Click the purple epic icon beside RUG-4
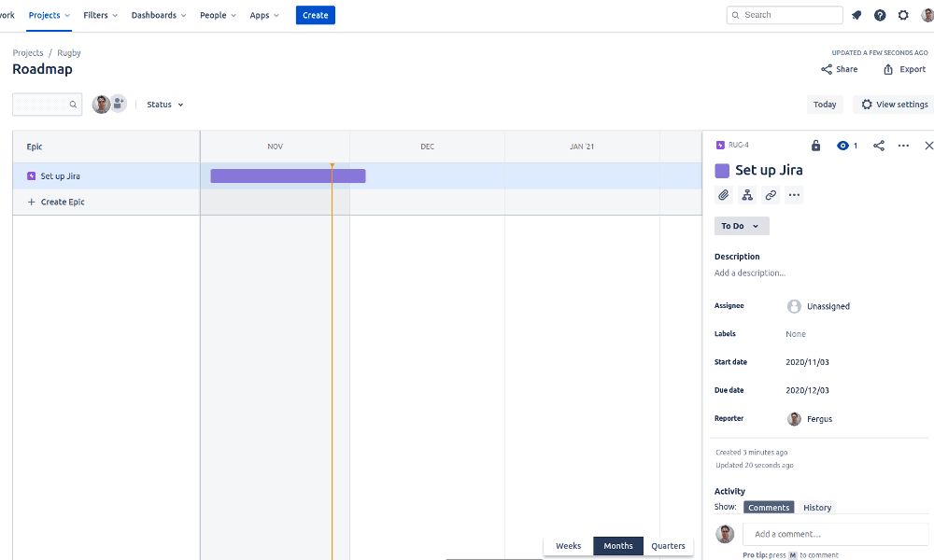 [x=720, y=146]
